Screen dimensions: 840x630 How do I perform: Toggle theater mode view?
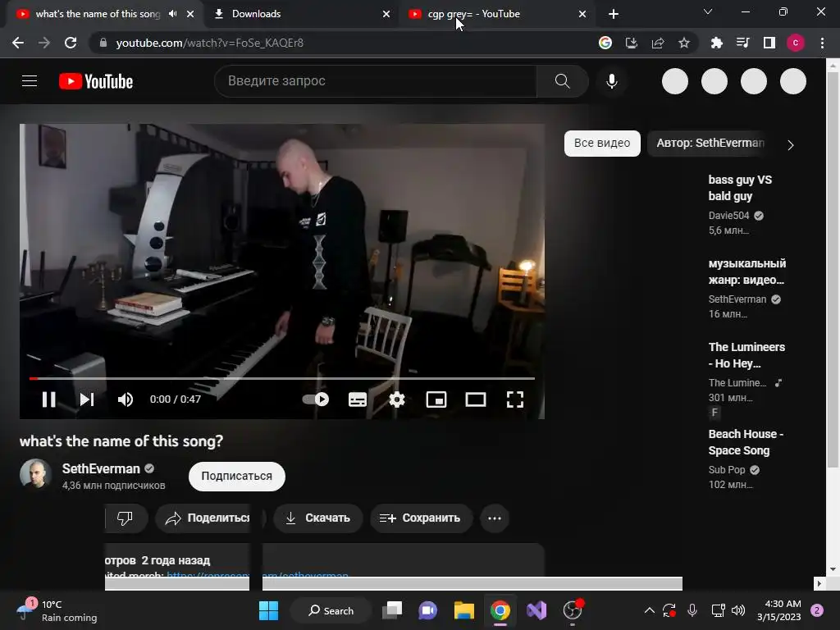(475, 399)
